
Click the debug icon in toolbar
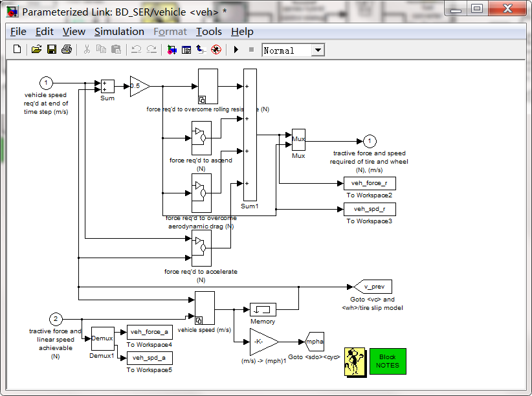coord(216,50)
